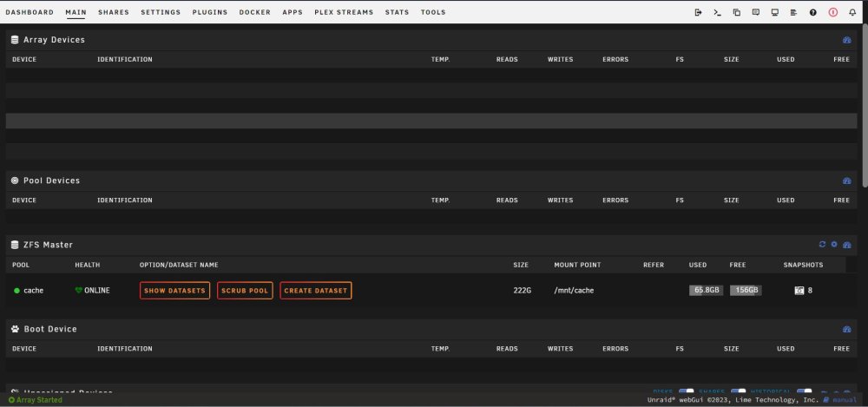The height and width of the screenshot is (407, 868).
Task: Toggle the SHARES switch
Action: (x=738, y=391)
